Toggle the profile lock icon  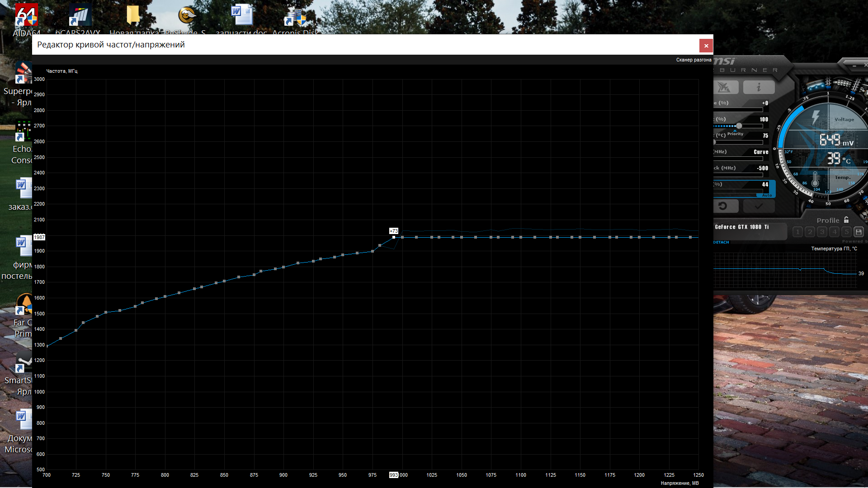click(x=846, y=220)
